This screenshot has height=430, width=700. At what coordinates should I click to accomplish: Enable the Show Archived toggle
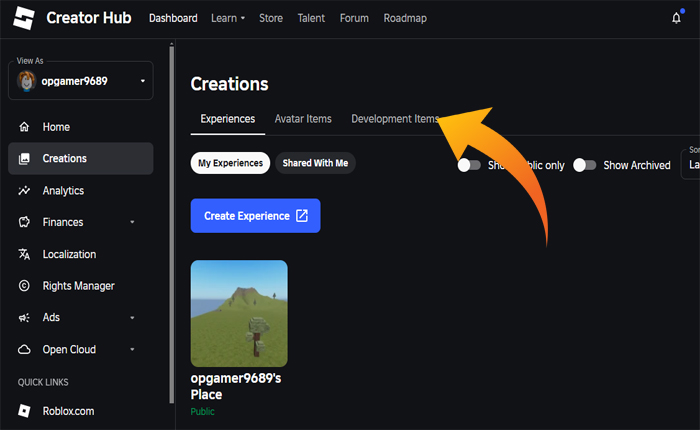(x=585, y=165)
